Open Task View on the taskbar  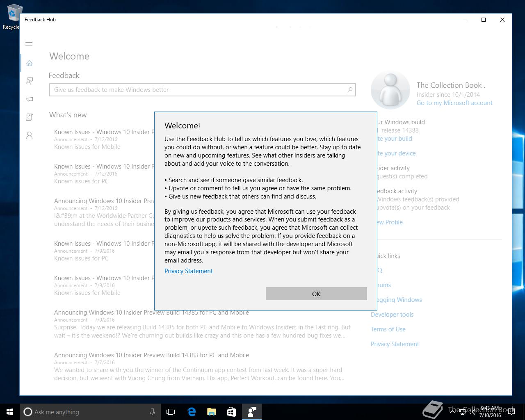(x=171, y=412)
